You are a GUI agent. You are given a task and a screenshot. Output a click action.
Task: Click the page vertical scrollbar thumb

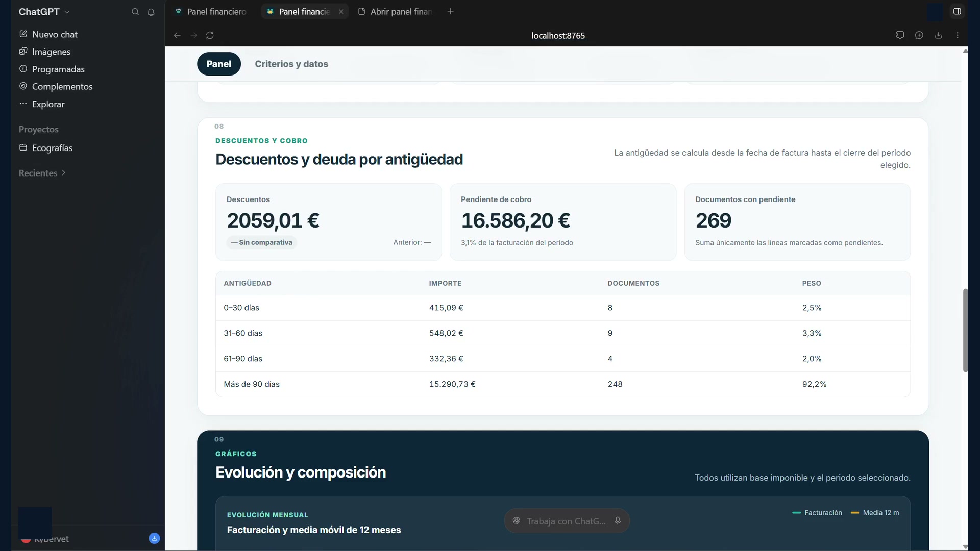965,330
